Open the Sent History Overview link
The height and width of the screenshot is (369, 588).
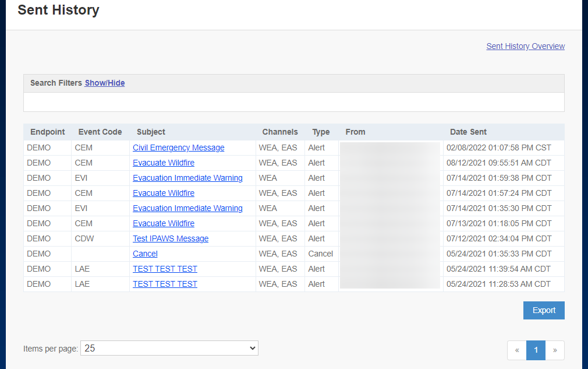(x=525, y=46)
